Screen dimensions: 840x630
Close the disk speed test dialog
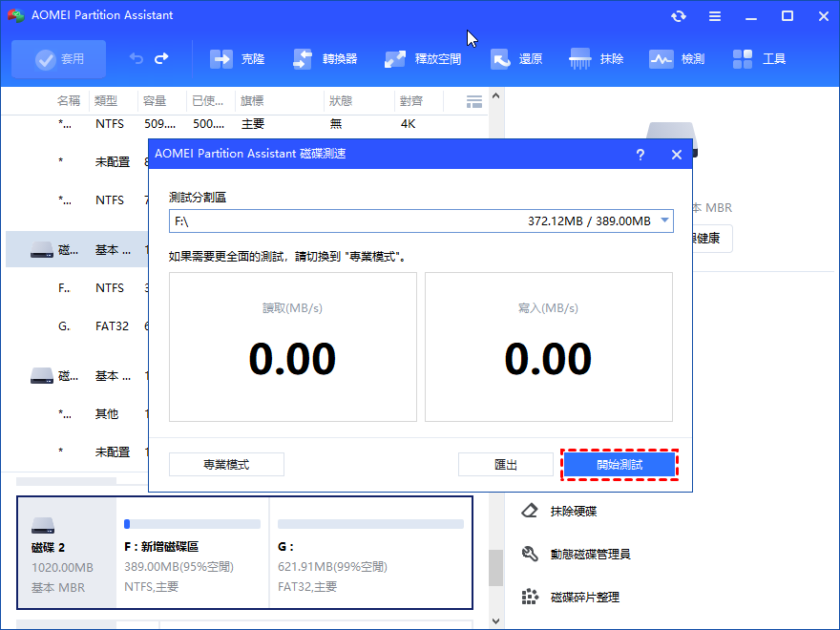click(x=677, y=155)
